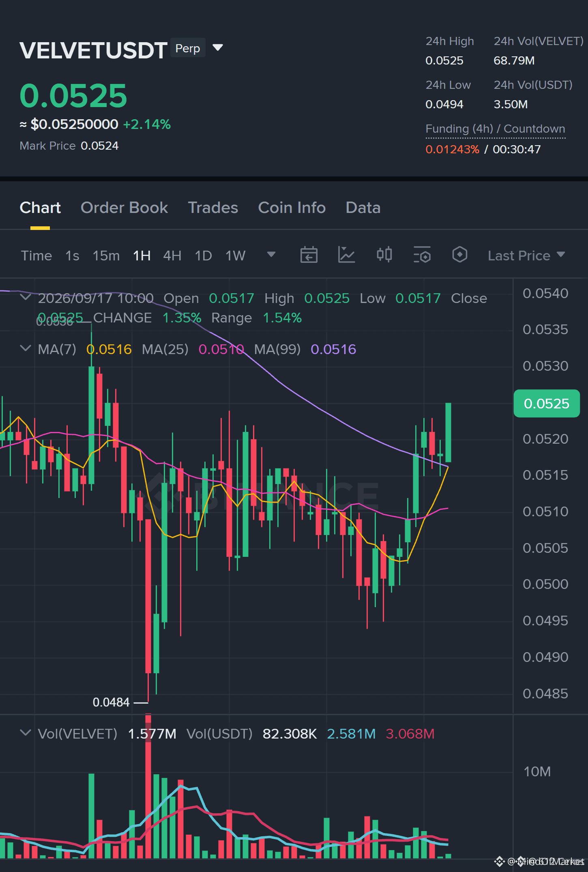Screen dimensions: 588x872
Task: Select the 4H timeframe
Action: (172, 256)
